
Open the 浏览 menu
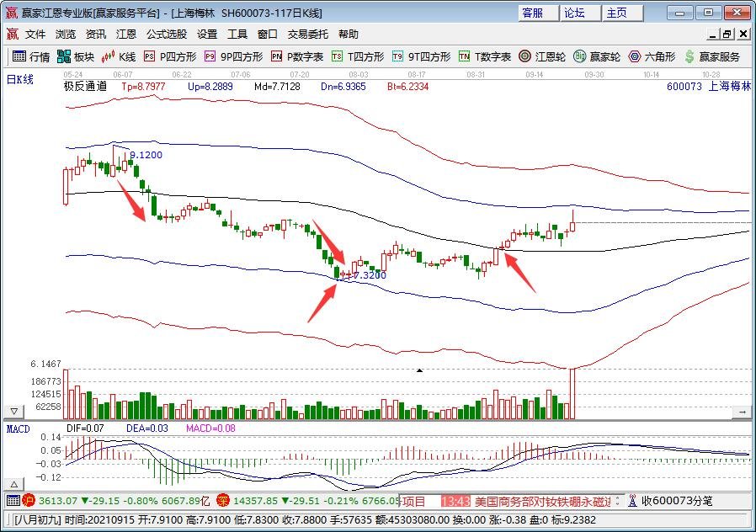coord(66,35)
